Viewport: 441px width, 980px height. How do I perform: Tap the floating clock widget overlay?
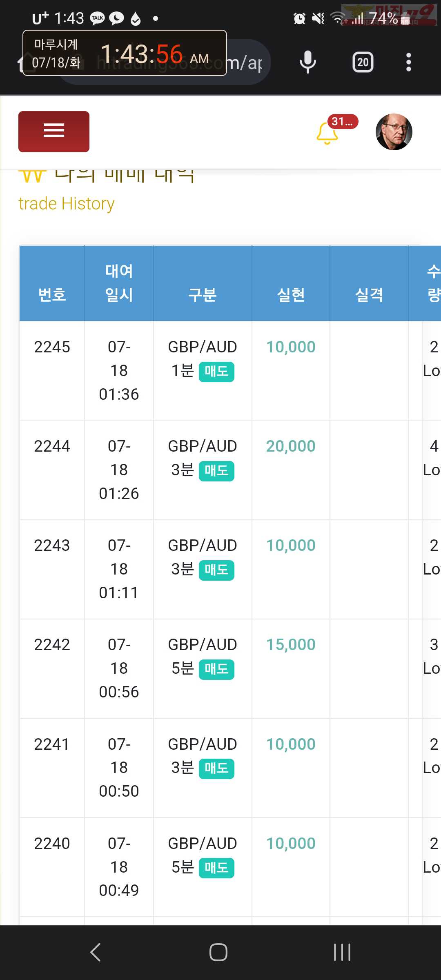click(125, 53)
